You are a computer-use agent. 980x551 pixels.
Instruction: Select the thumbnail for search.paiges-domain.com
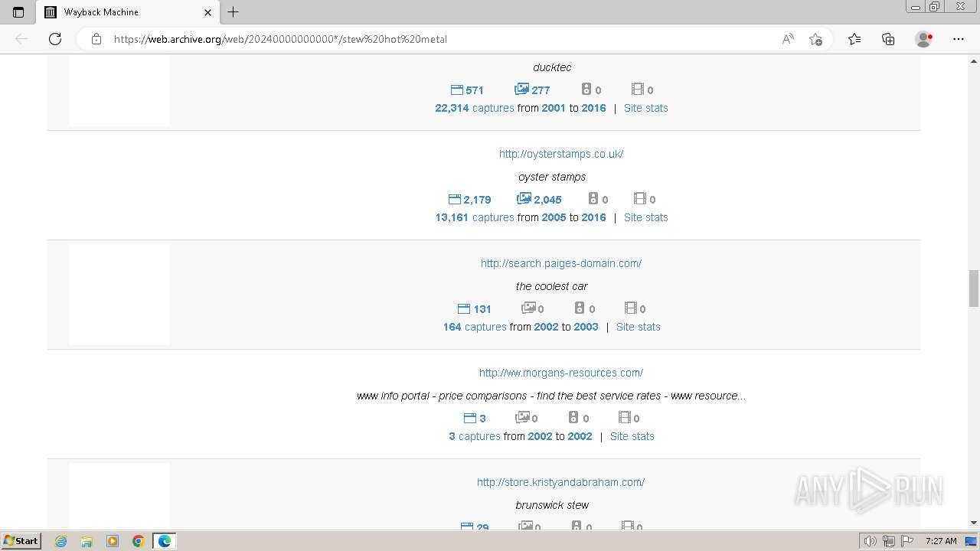119,295
